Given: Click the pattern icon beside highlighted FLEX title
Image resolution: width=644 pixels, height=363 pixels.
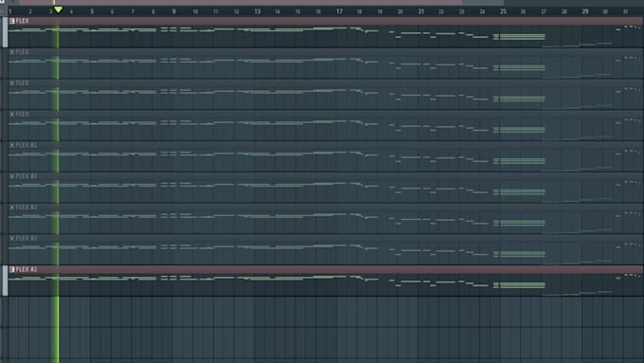Looking at the screenshot, I should tap(11, 21).
